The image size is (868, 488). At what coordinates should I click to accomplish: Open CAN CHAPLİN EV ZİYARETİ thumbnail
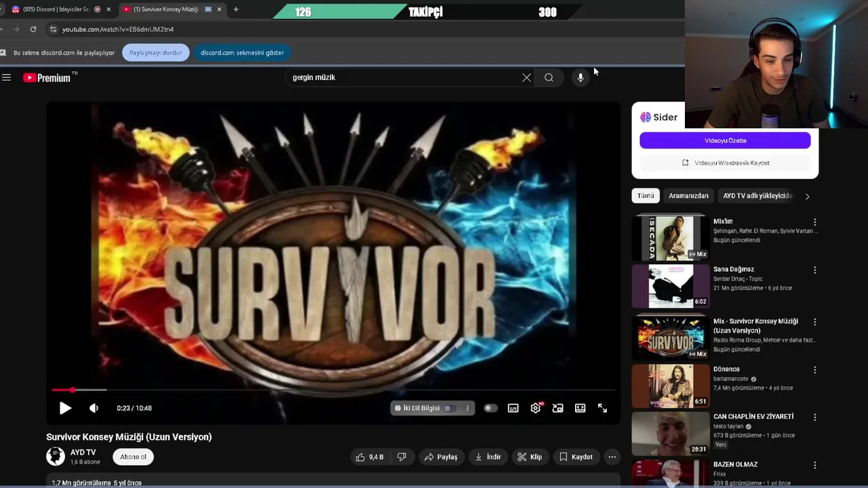[x=671, y=433]
